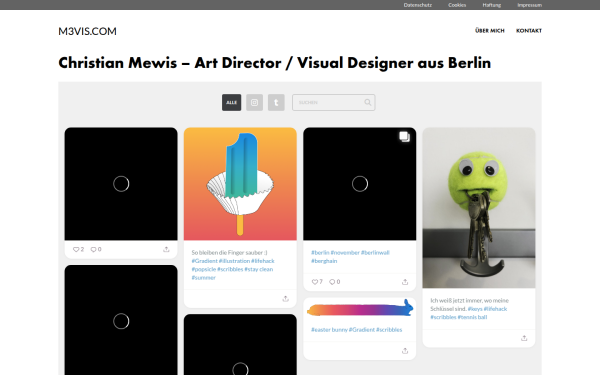This screenshot has width=600, height=375.
Task: Click the #easter bunny hashtag
Action: pyautogui.click(x=329, y=330)
